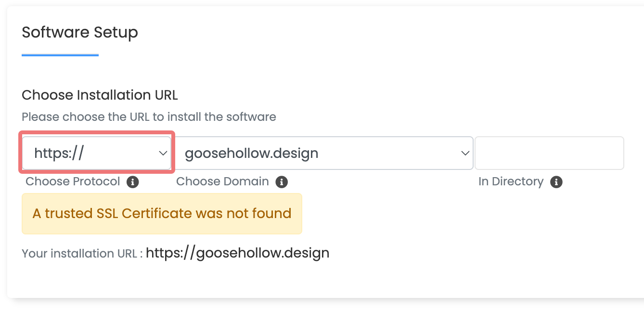Click the Choose Installation URL heading

pos(100,95)
